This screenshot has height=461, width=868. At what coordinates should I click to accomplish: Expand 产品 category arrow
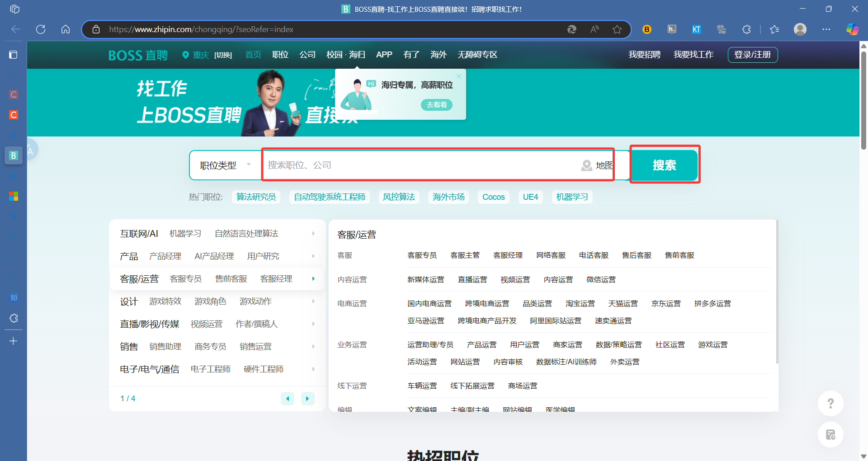313,256
